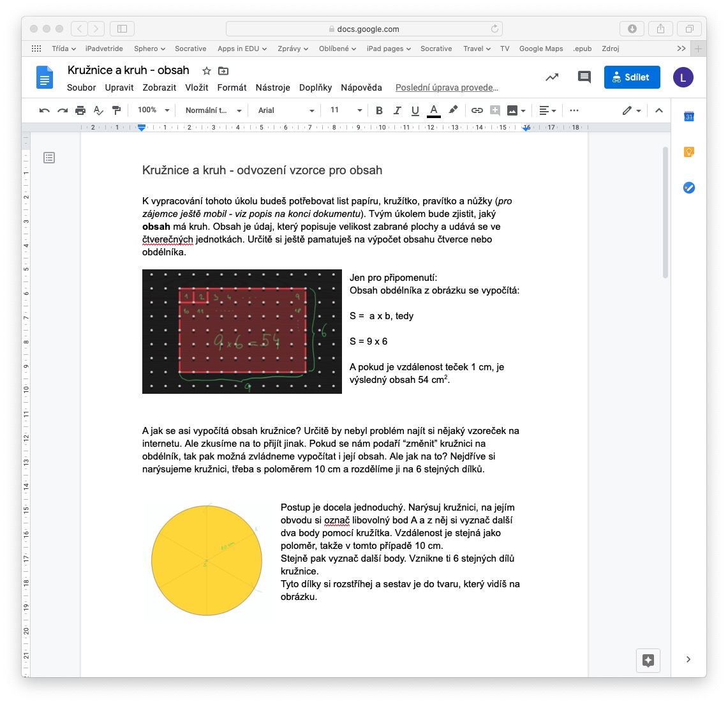
Task: Open the font size 11 dropdown
Action: [346, 110]
